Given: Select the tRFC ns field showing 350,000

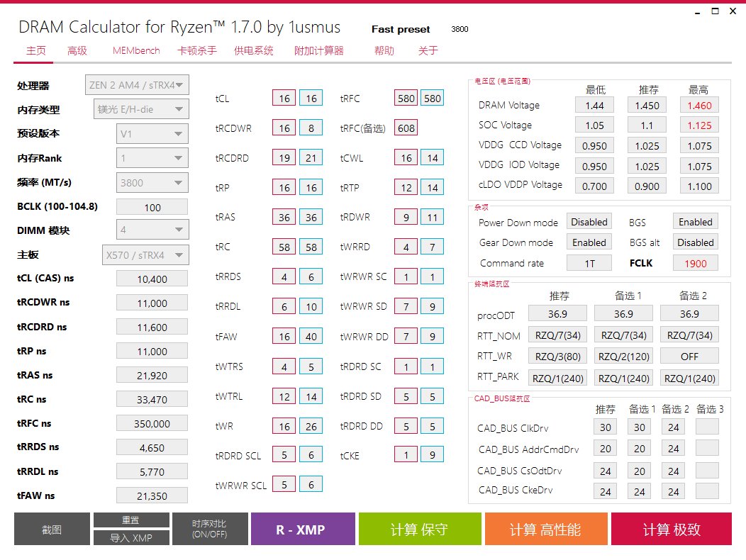Looking at the screenshot, I should coord(152,423).
